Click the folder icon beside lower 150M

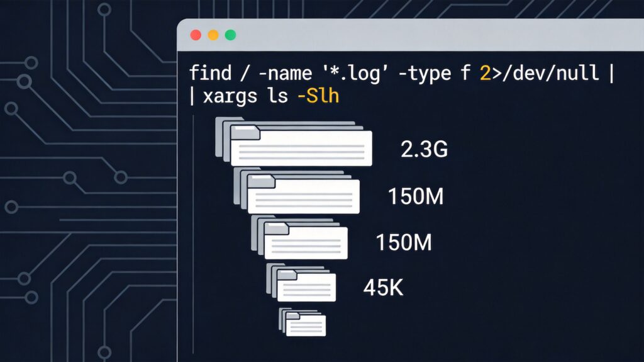300,238
